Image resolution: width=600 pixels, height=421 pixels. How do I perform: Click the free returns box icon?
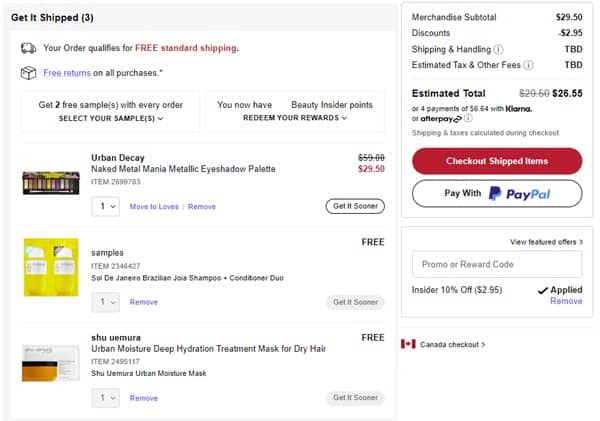28,73
